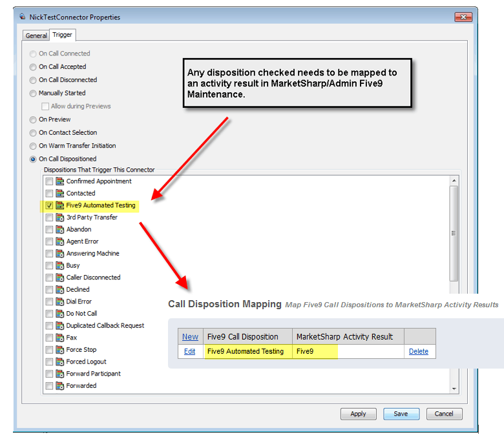This screenshot has width=504, height=437.
Task: Click the Forced Logout list label
Action: coord(86,361)
